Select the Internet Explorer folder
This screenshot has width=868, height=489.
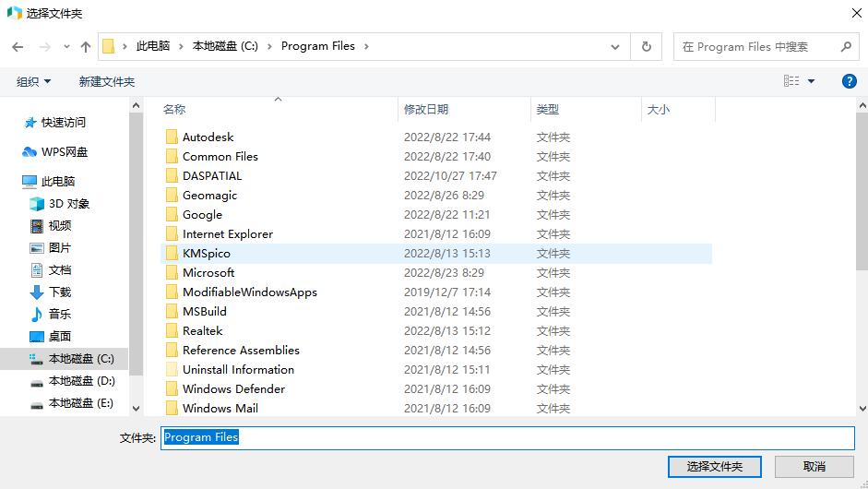pos(228,233)
